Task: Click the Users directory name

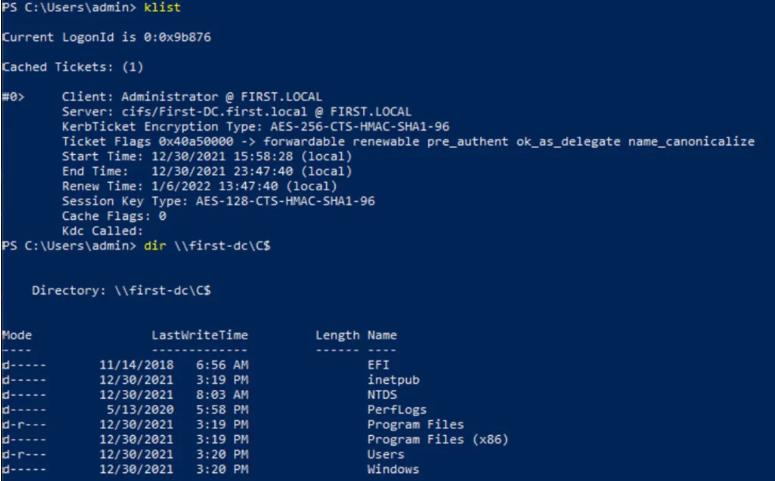Action: pyautogui.click(x=386, y=454)
